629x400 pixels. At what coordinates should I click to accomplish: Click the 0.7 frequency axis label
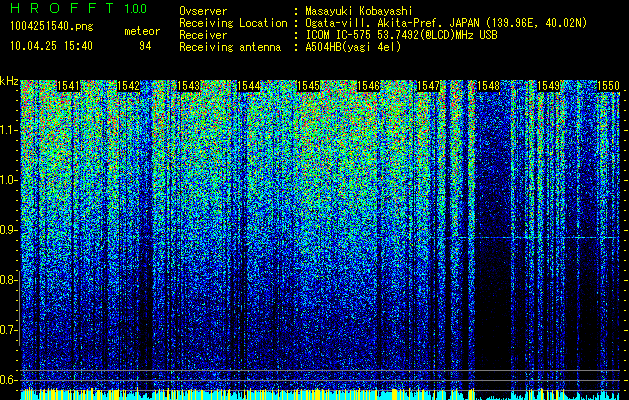point(8,330)
